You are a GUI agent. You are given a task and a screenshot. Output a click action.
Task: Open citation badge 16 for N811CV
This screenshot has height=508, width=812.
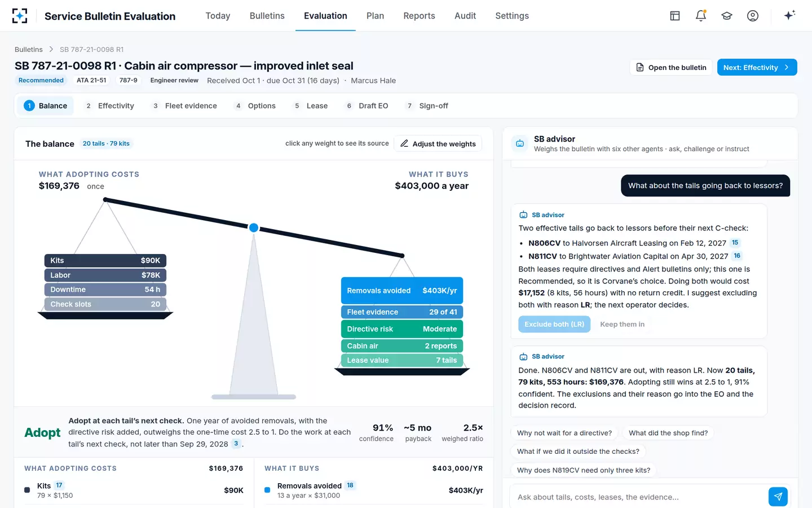click(x=737, y=256)
